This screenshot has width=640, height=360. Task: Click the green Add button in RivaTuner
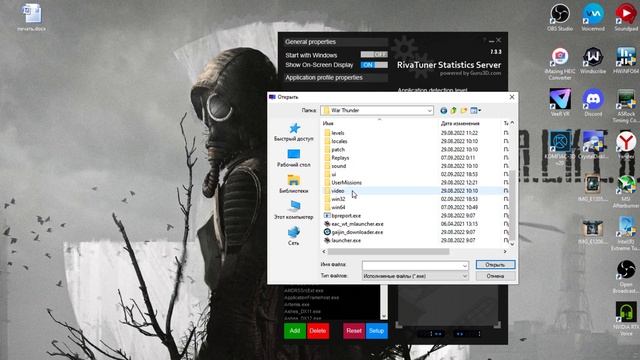click(x=295, y=331)
